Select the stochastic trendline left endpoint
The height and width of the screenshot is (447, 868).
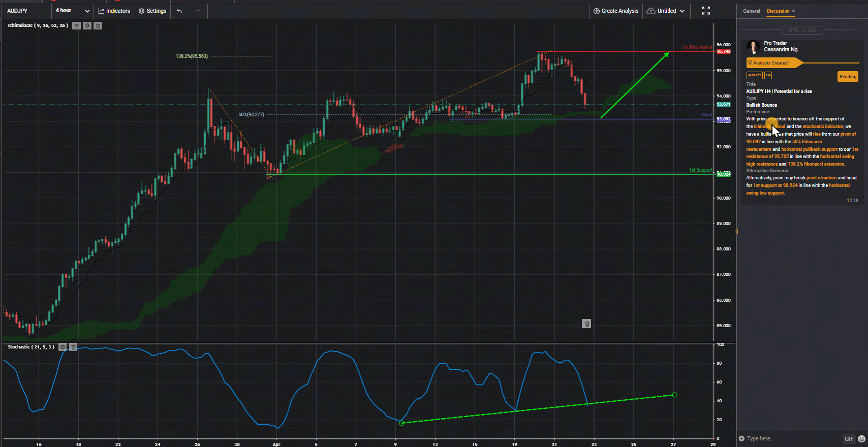click(x=401, y=423)
